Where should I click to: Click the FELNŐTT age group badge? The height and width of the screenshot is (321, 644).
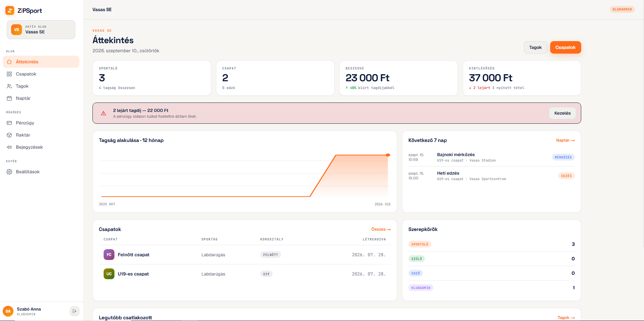(271, 255)
